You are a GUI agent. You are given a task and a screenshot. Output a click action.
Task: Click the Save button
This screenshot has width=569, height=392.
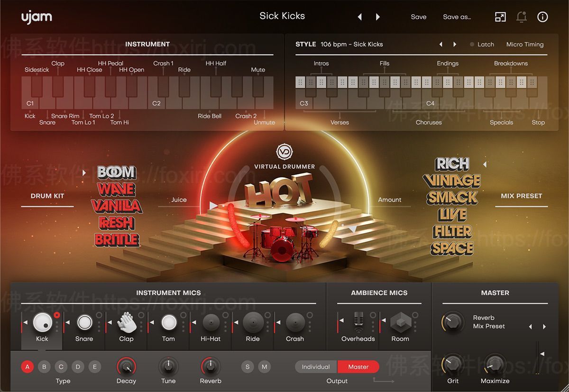point(418,17)
